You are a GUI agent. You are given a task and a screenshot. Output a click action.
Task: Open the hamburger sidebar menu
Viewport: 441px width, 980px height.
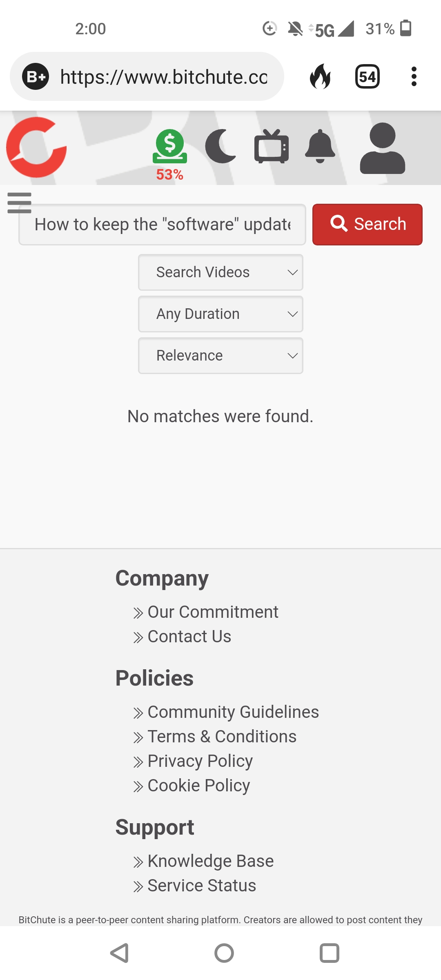(19, 203)
